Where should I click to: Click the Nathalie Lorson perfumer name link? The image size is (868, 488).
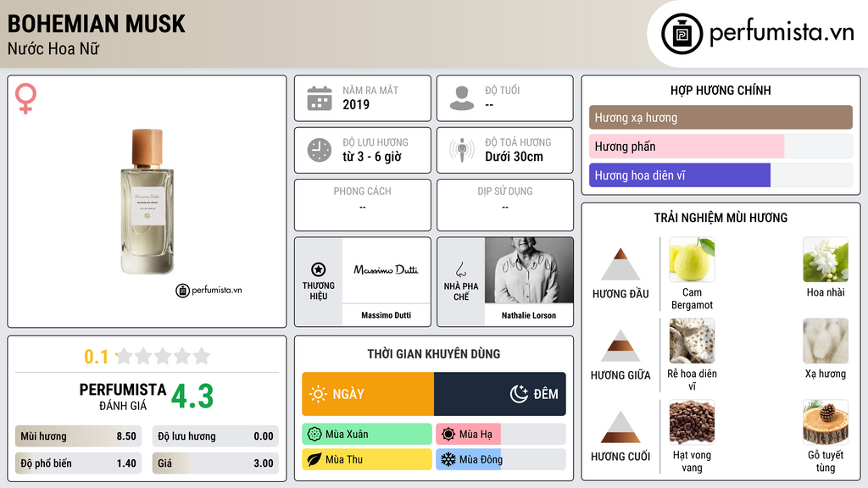(529, 315)
